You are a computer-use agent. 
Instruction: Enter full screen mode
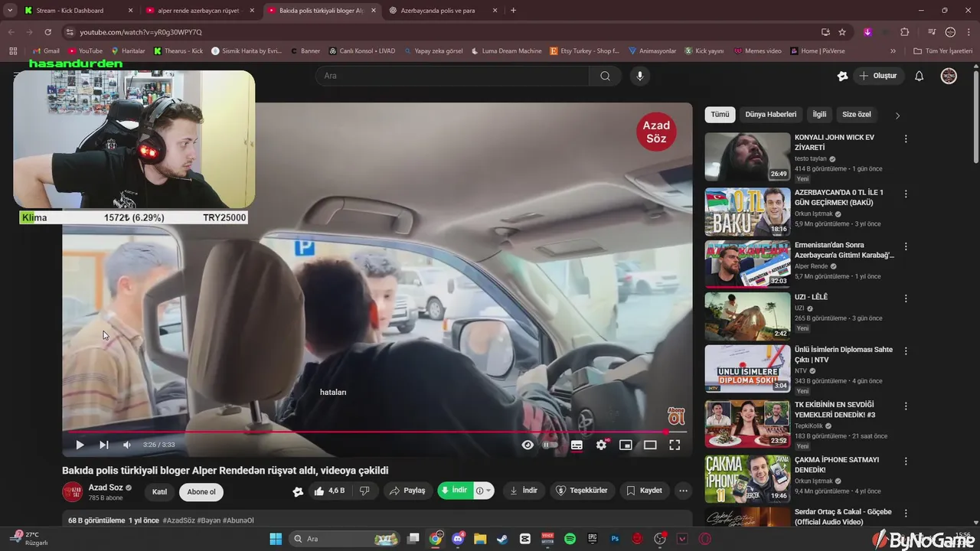(675, 445)
